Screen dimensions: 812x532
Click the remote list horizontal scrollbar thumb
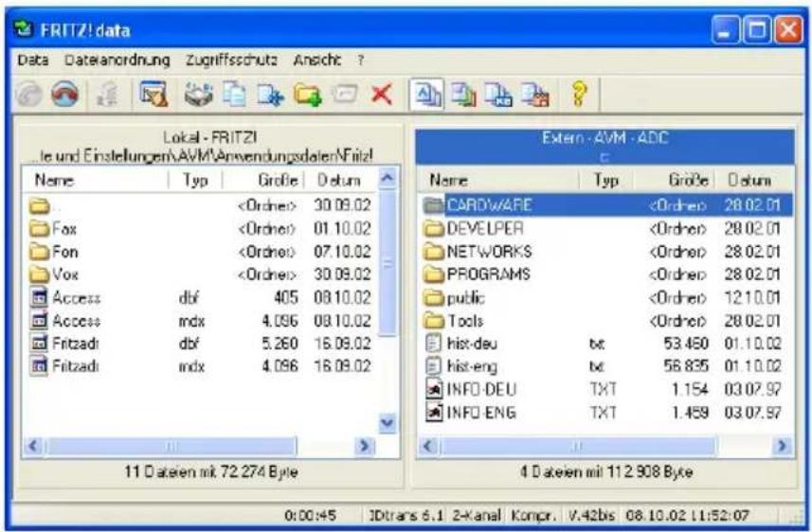pyautogui.click(x=578, y=446)
